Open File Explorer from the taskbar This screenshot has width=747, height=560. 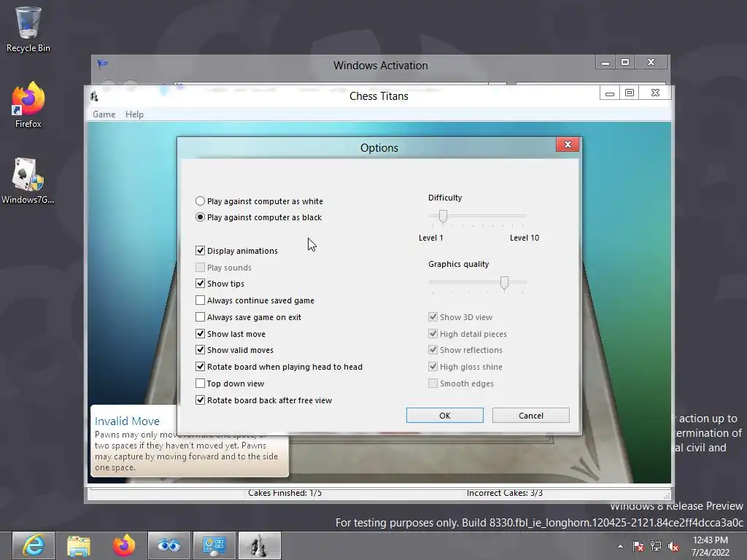point(79,545)
